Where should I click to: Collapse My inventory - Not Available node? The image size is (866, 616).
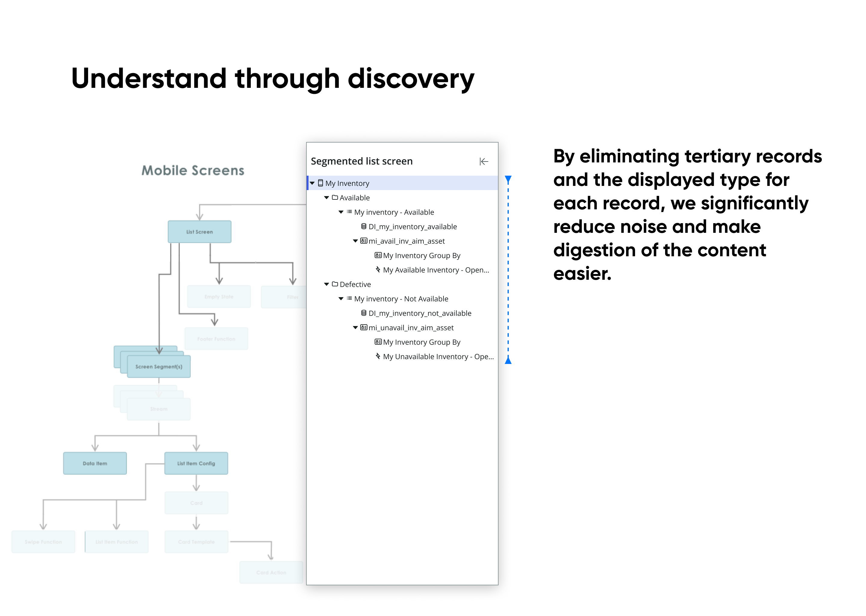click(341, 298)
